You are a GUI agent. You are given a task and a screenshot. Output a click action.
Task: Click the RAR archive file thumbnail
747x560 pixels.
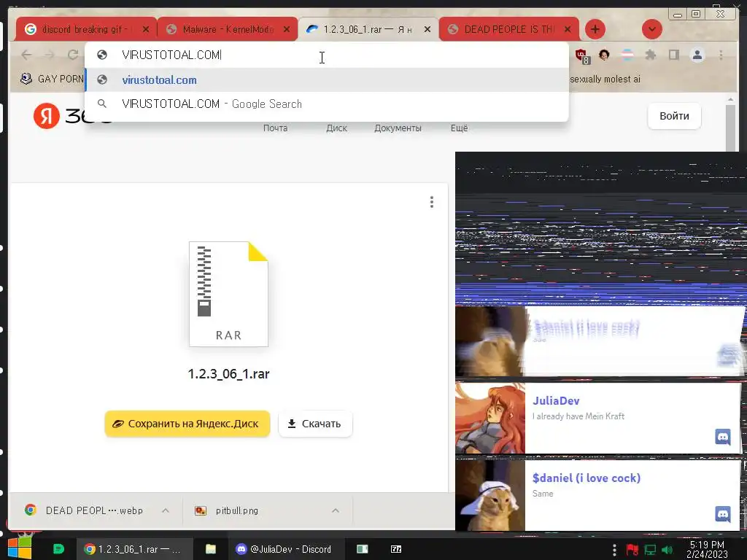[228, 294]
